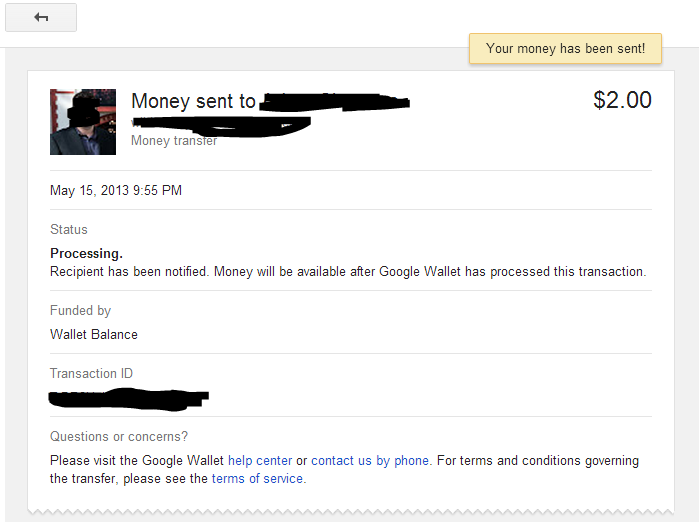
Task: Click the recipient's profile photo
Action: [x=83, y=121]
